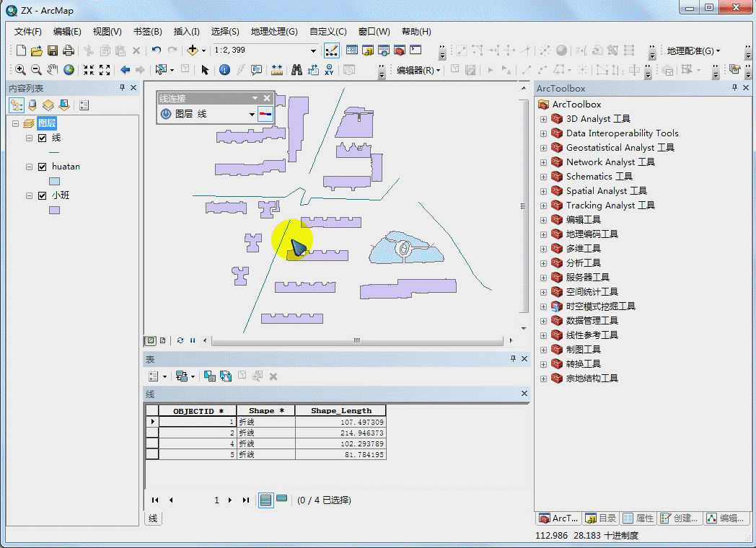Clear selection in table toolbar
Screen dimensions: 756x548
[242, 376]
